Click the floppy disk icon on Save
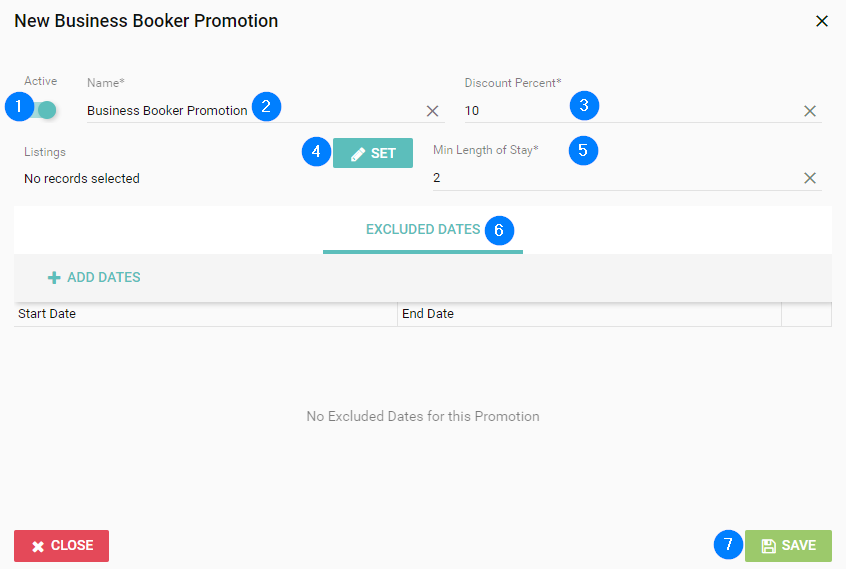The height and width of the screenshot is (569, 846). 768,546
